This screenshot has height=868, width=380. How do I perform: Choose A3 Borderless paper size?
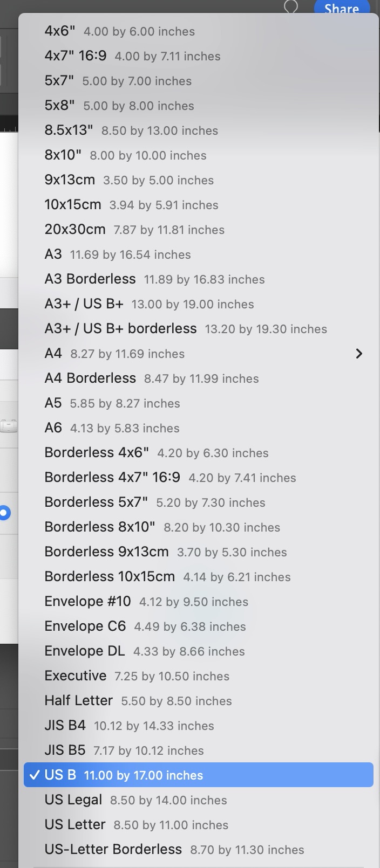[154, 279]
